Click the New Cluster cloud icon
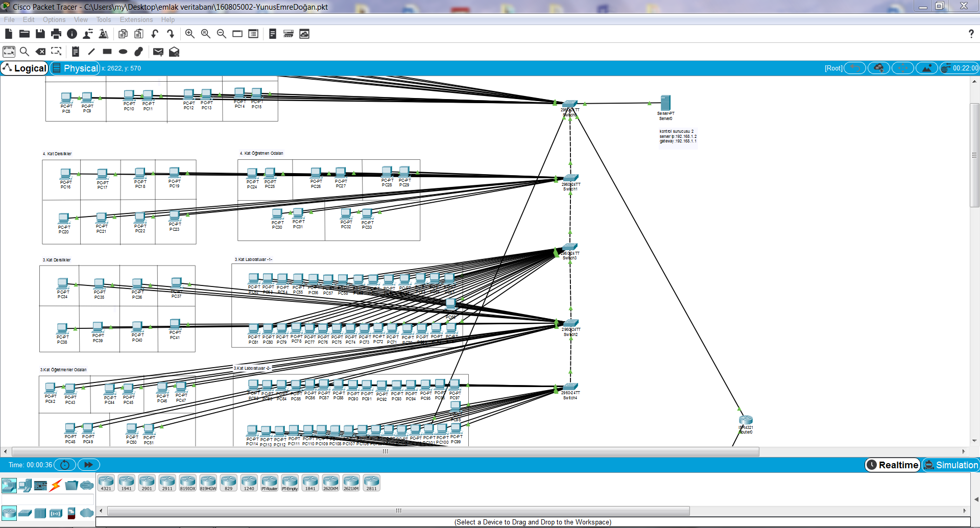The image size is (980, 528). 879,68
